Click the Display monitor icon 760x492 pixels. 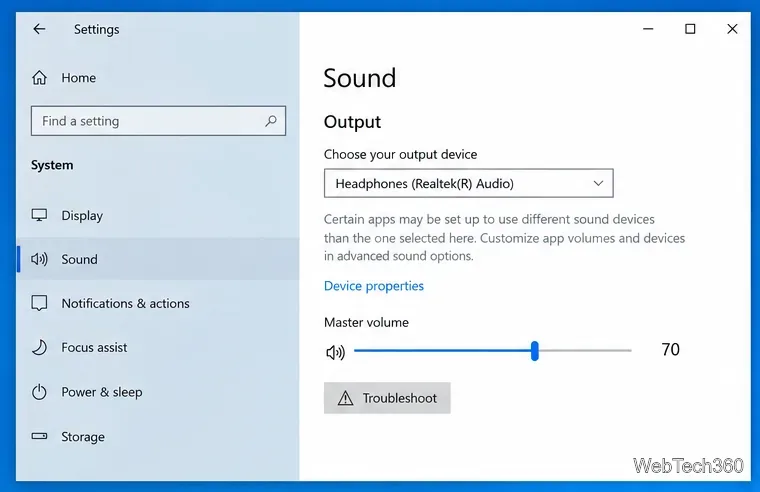tap(39, 215)
